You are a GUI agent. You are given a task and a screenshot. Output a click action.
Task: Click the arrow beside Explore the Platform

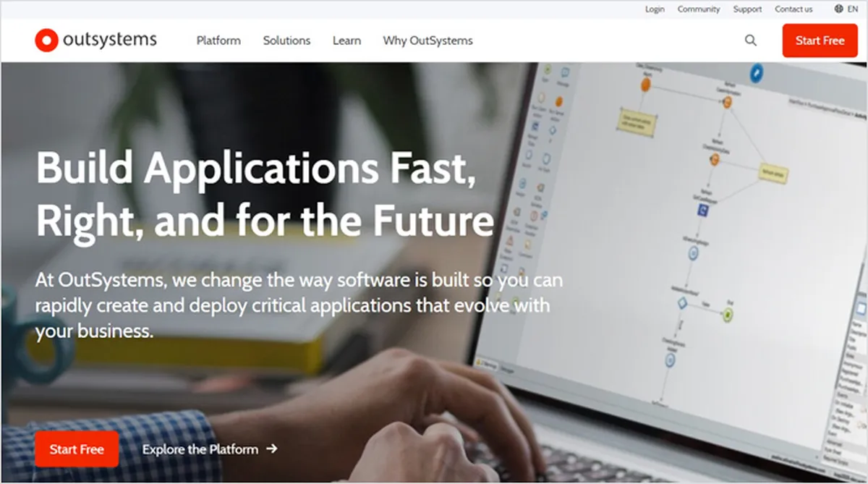coord(271,449)
